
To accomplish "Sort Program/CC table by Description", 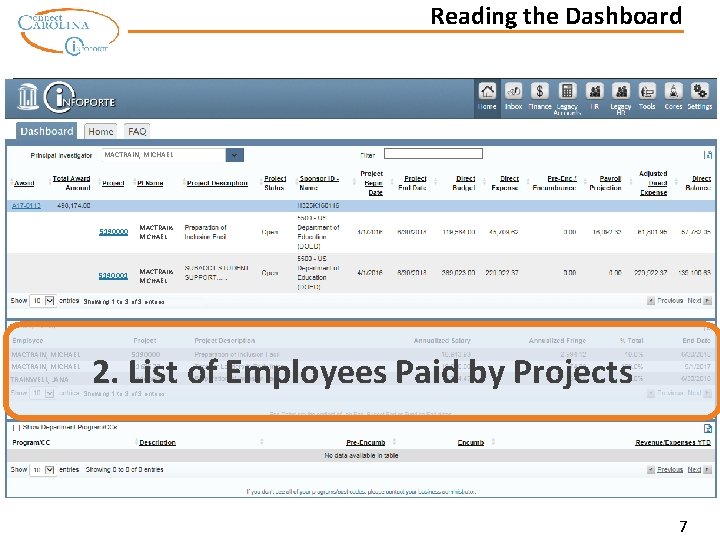I will 158,442.
